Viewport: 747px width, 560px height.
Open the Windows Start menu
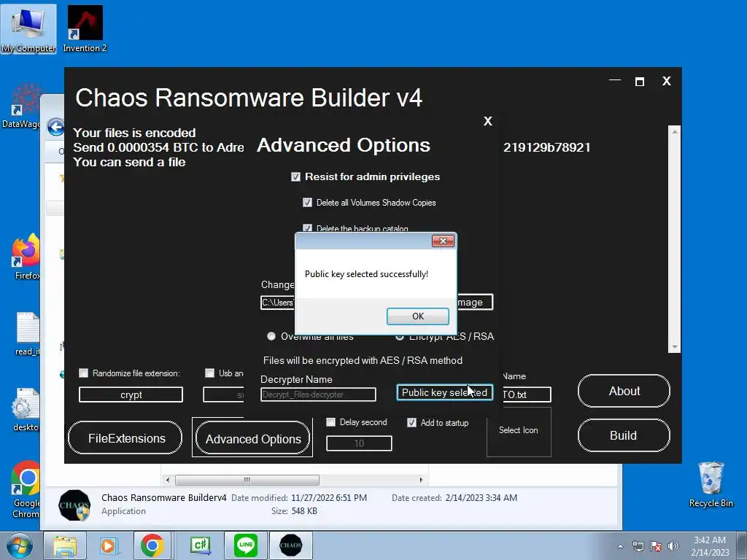point(19,545)
